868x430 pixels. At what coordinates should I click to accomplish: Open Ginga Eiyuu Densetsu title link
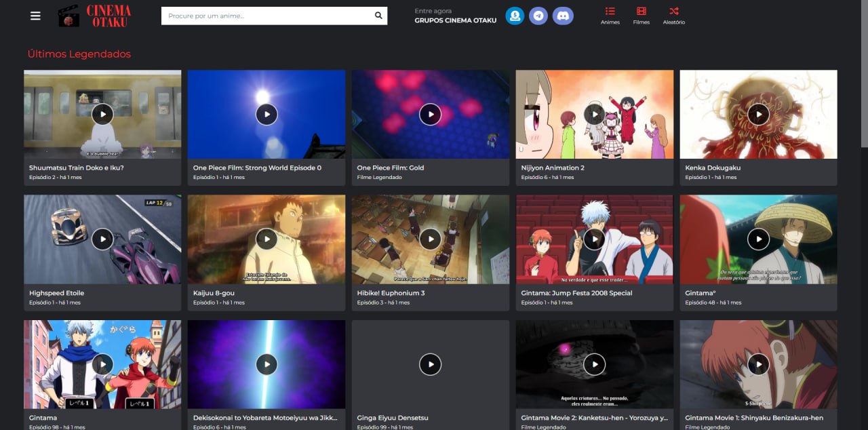point(393,418)
